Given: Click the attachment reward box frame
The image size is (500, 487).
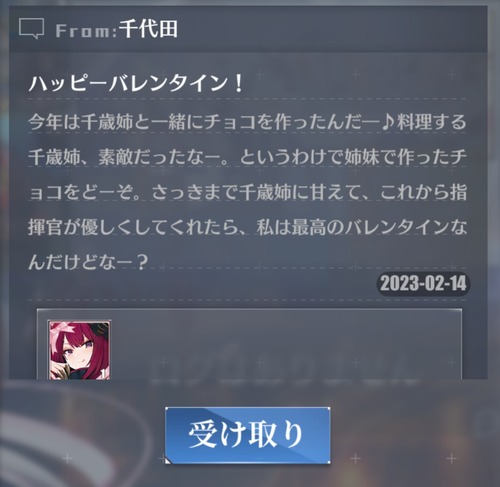Looking at the screenshot, I should (249, 344).
